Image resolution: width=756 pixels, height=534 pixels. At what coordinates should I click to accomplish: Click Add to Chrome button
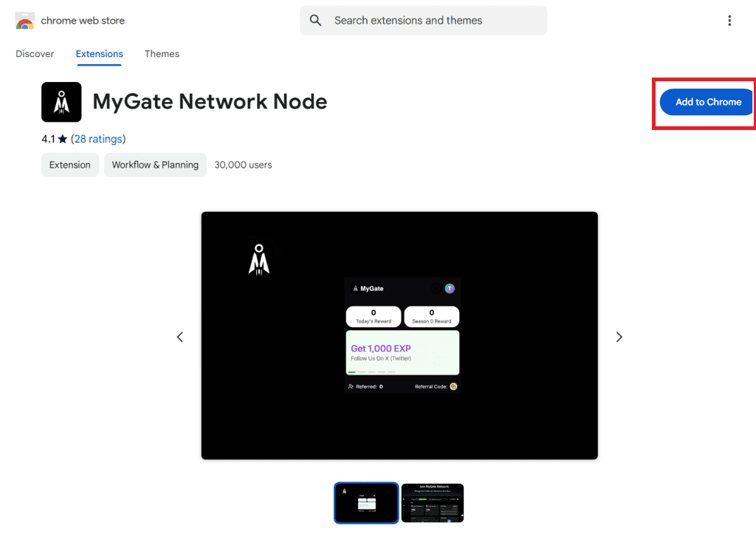(707, 102)
